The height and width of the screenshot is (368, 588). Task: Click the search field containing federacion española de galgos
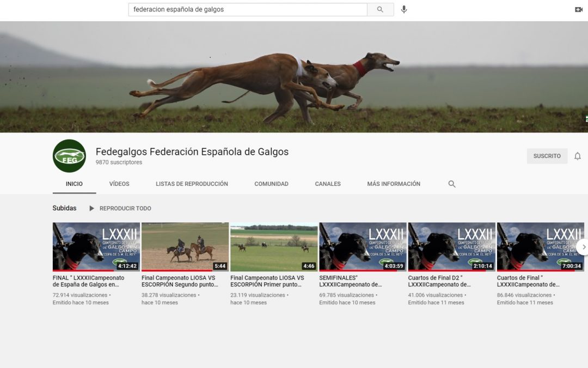(248, 9)
